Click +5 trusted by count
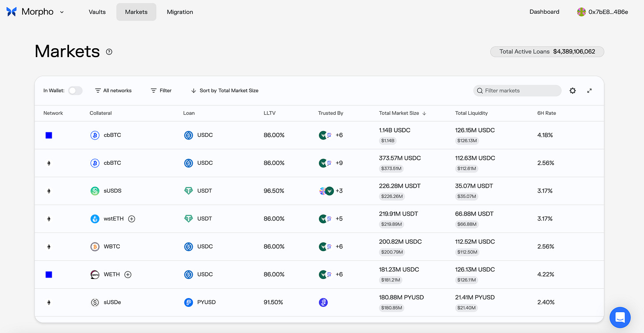 click(339, 219)
